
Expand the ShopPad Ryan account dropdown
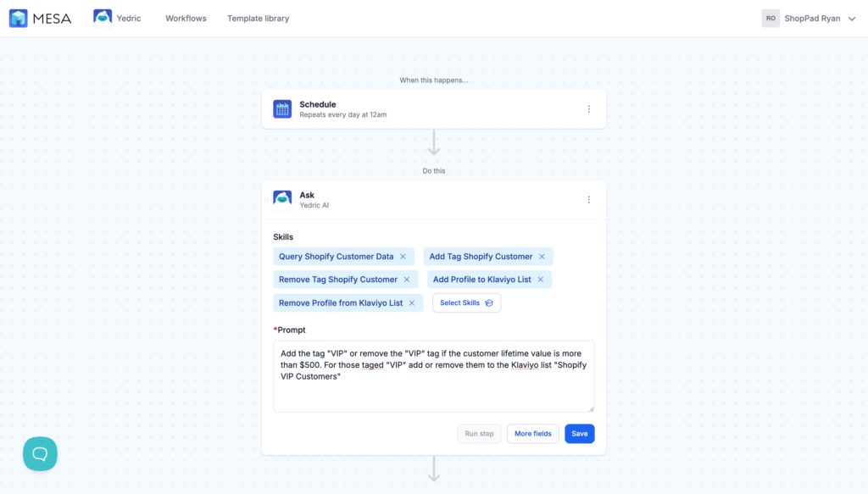pyautogui.click(x=850, y=19)
